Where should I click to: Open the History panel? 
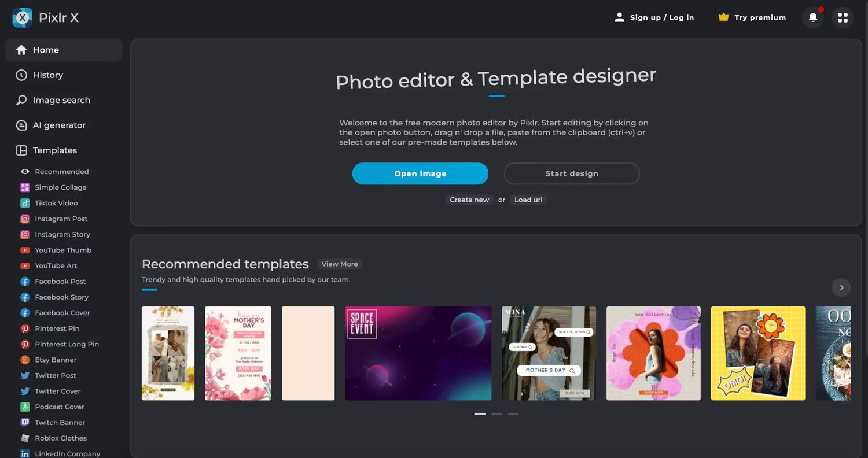[47, 75]
